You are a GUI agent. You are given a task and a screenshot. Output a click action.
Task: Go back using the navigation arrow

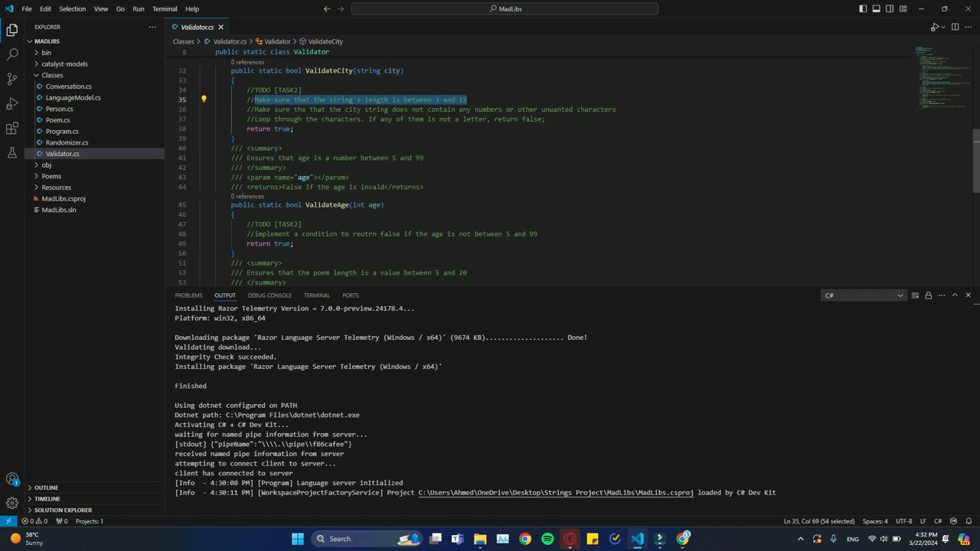[327, 9]
